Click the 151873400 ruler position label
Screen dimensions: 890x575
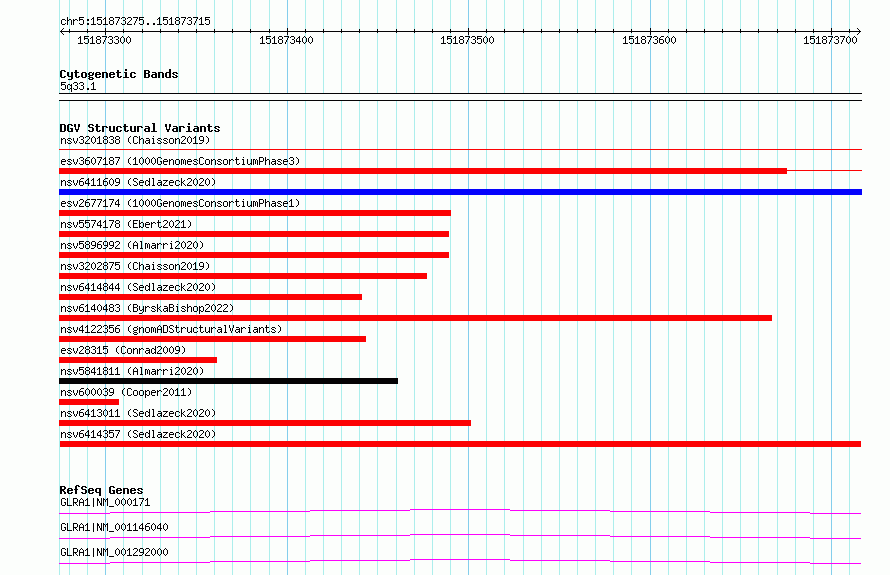click(x=286, y=40)
